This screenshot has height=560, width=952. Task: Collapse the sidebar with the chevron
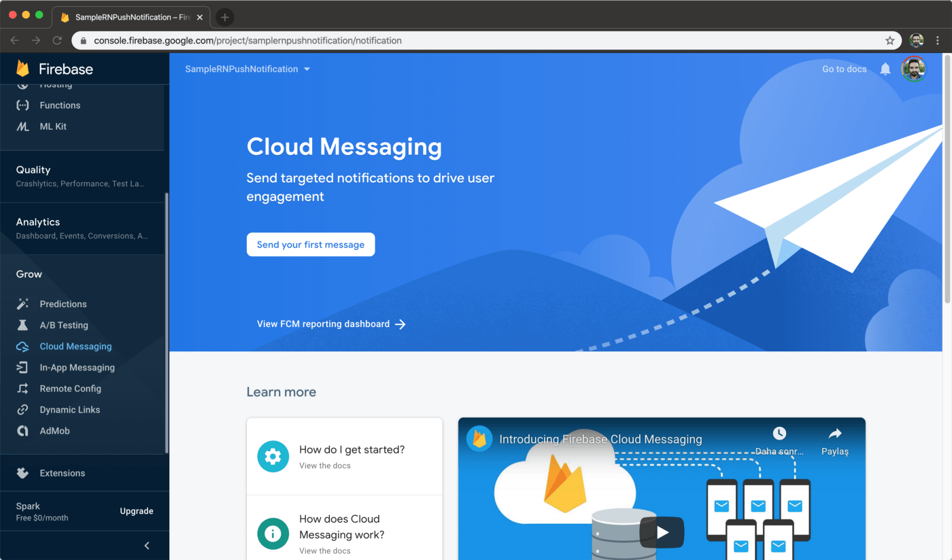point(147,545)
